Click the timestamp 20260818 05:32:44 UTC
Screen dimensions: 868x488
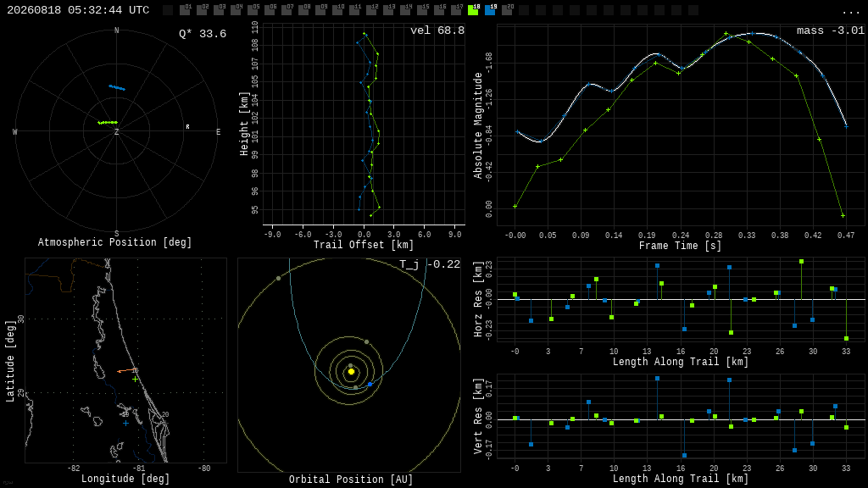pos(78,10)
